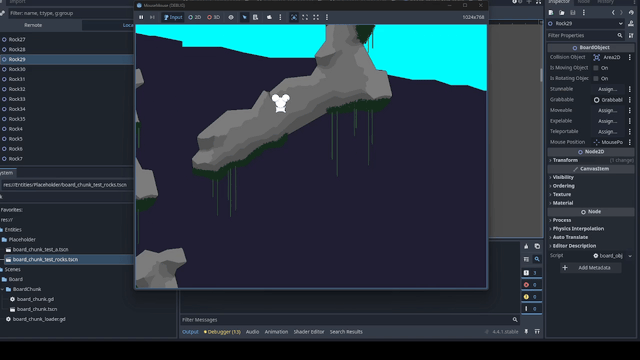
Task: Go to previous object in Inspector history
Action: pos(613,13)
